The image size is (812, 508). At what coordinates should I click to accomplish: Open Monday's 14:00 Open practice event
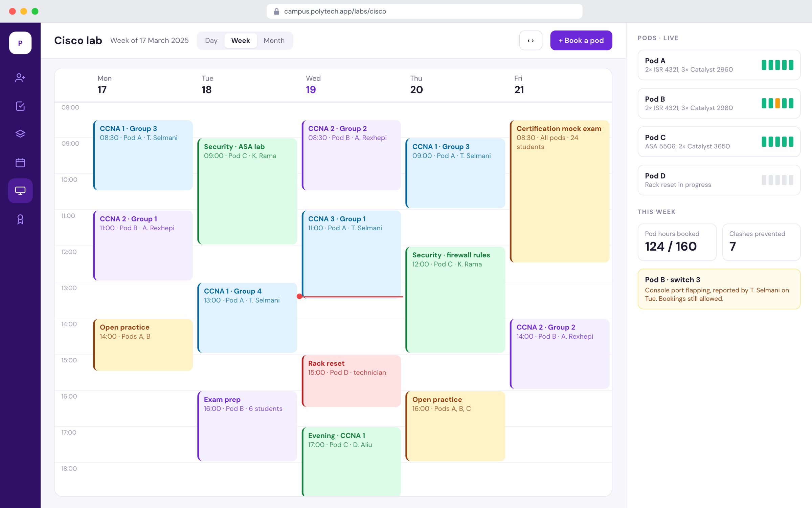tap(143, 345)
